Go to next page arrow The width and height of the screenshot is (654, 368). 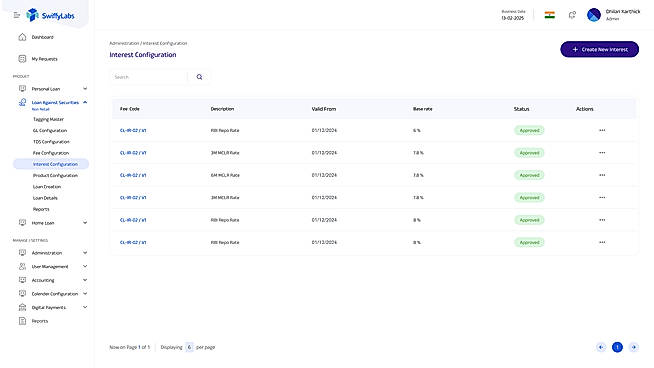click(x=634, y=347)
